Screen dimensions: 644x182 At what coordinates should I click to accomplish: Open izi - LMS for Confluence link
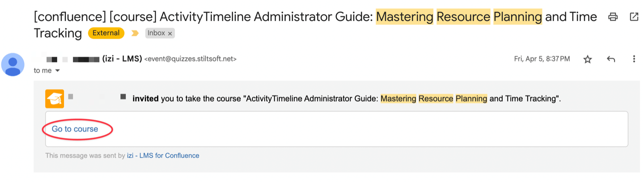point(163,156)
